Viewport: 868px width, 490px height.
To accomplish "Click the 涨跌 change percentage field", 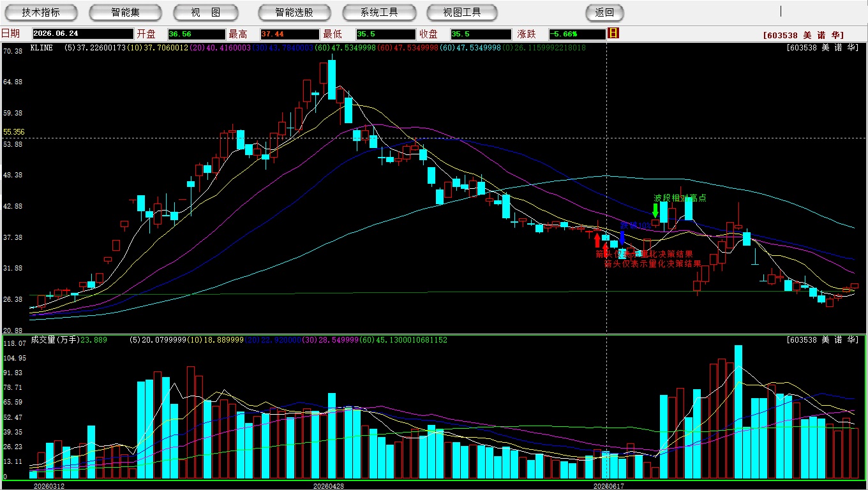I will (x=578, y=34).
